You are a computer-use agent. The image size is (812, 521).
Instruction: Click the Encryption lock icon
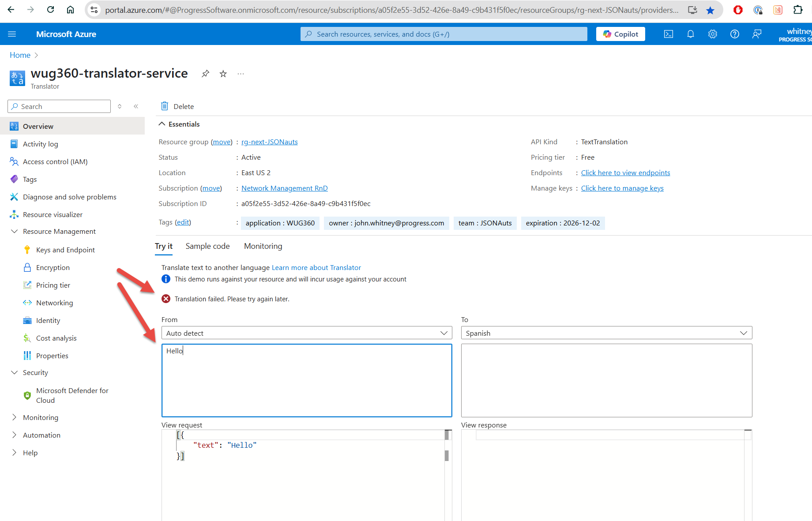27,267
